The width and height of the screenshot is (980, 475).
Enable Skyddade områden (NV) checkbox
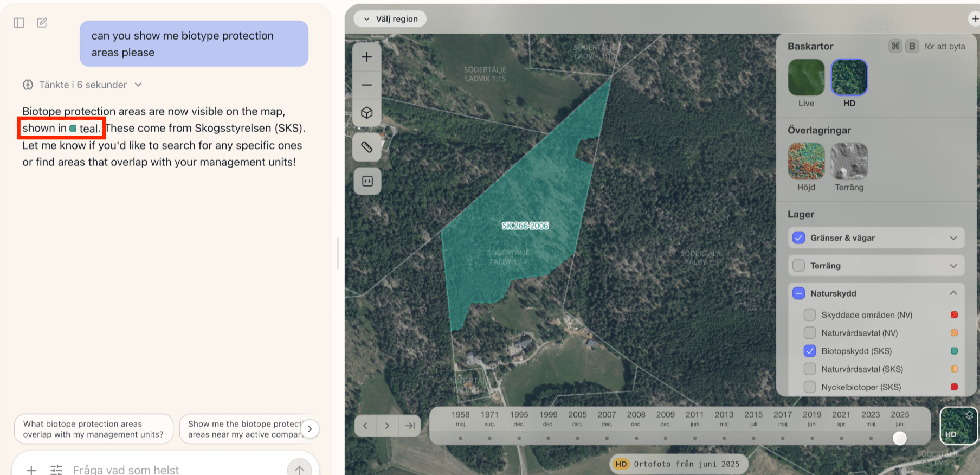[810, 315]
